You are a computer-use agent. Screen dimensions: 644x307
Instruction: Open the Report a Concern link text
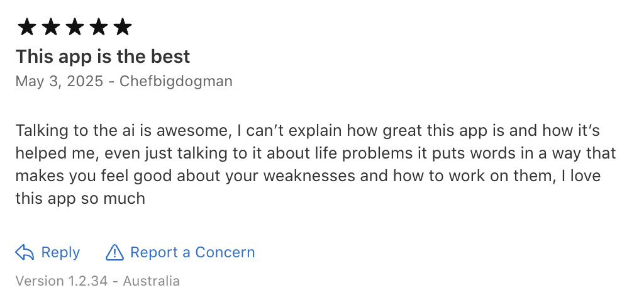point(192,252)
